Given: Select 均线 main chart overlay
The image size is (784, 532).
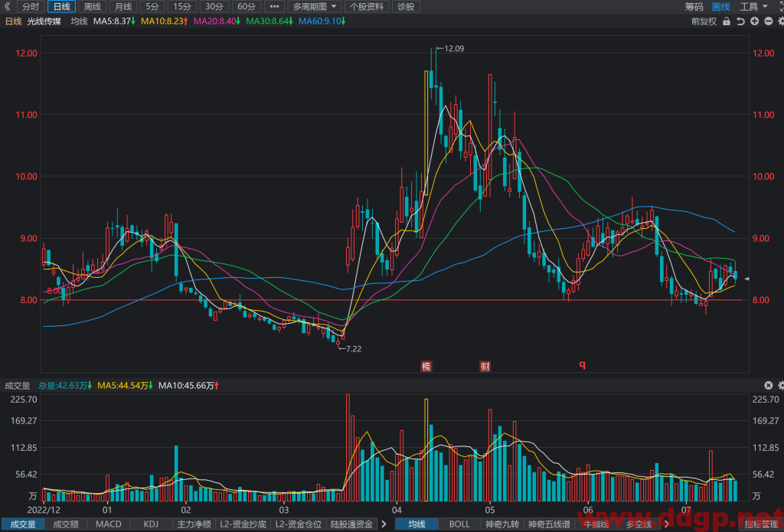Looking at the screenshot, I should [416, 524].
